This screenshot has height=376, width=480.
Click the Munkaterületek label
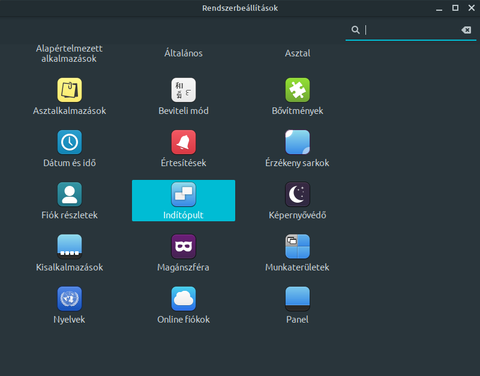(297, 267)
